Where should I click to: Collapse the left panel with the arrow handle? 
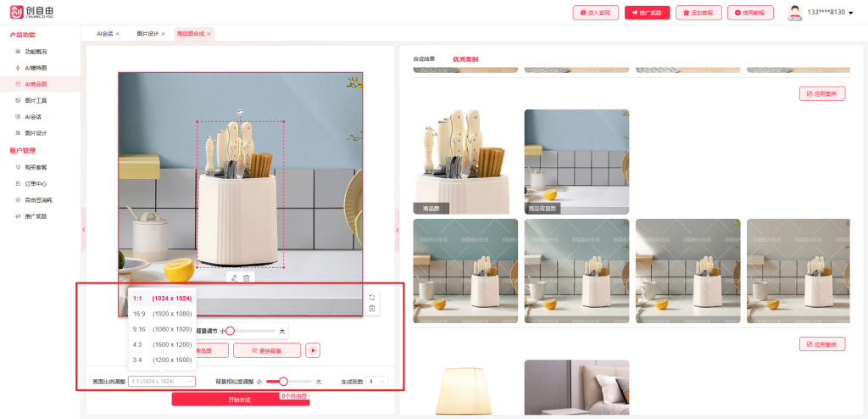tap(83, 230)
